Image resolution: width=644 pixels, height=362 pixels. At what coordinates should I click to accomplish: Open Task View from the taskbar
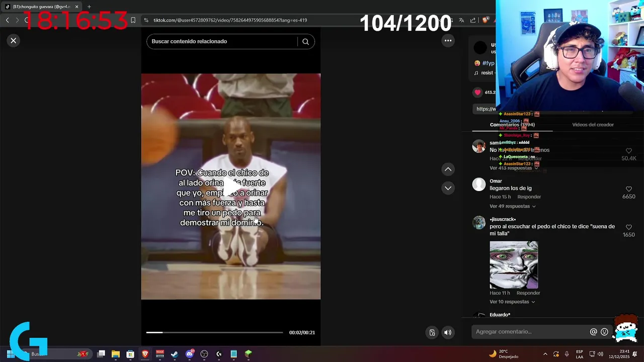click(x=101, y=354)
